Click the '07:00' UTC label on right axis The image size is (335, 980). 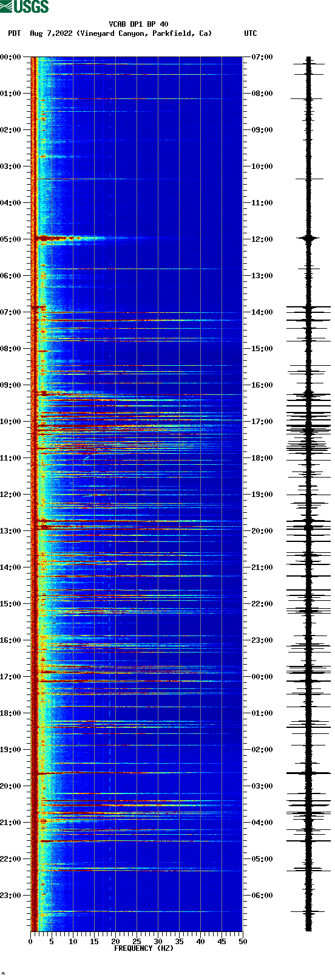coord(262,57)
